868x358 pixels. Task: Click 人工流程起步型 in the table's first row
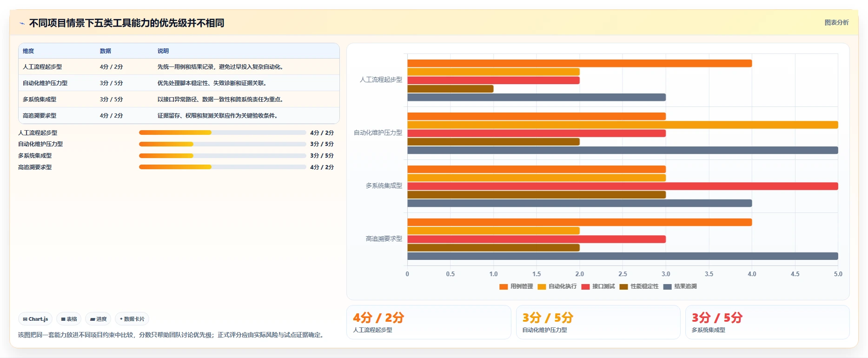pyautogui.click(x=42, y=67)
